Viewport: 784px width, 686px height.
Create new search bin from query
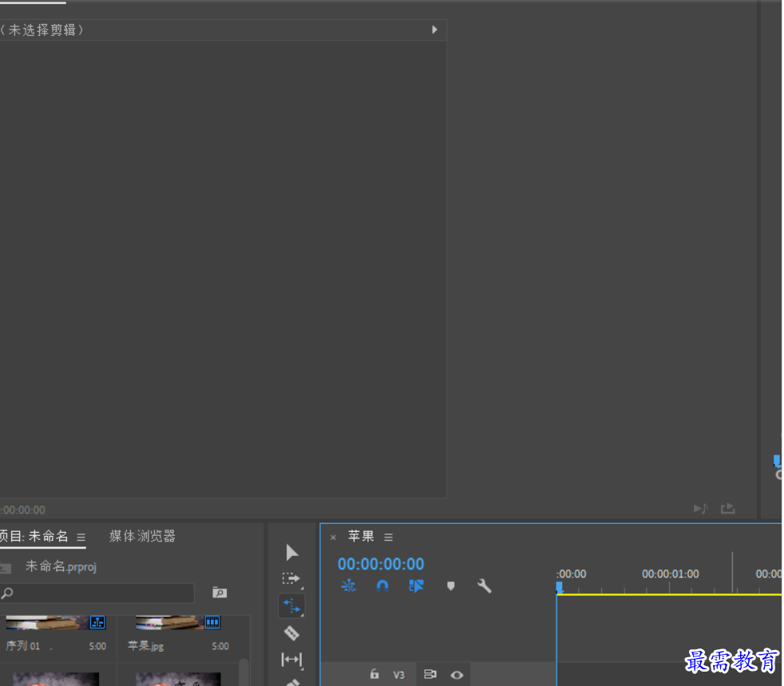pyautogui.click(x=220, y=593)
